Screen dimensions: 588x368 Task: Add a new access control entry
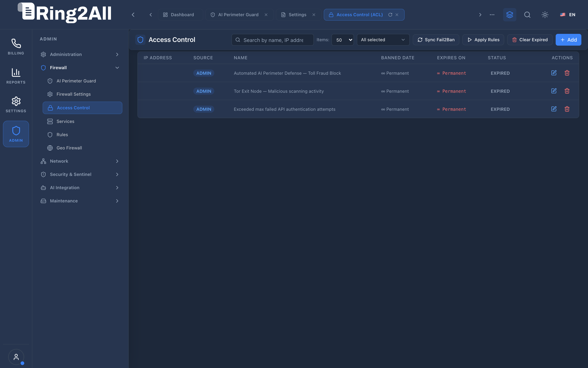(x=569, y=40)
